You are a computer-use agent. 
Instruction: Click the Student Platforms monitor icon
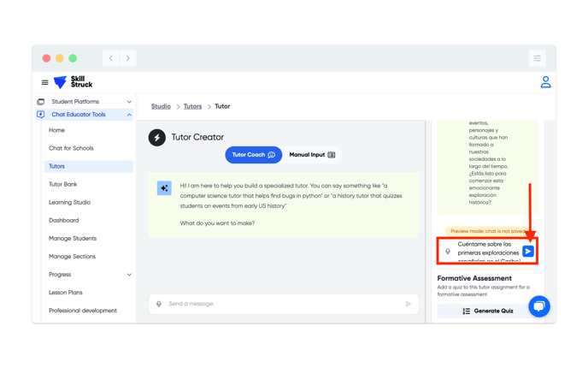[x=41, y=102]
